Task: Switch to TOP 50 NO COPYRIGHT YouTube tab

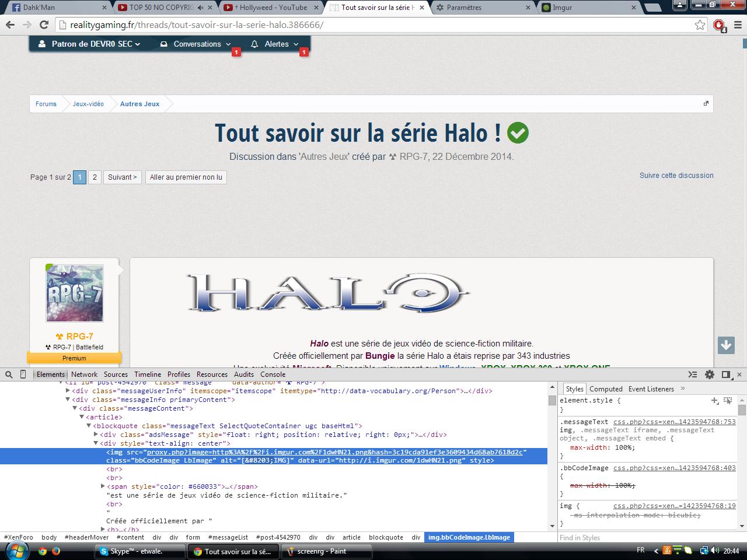Action: point(166,8)
